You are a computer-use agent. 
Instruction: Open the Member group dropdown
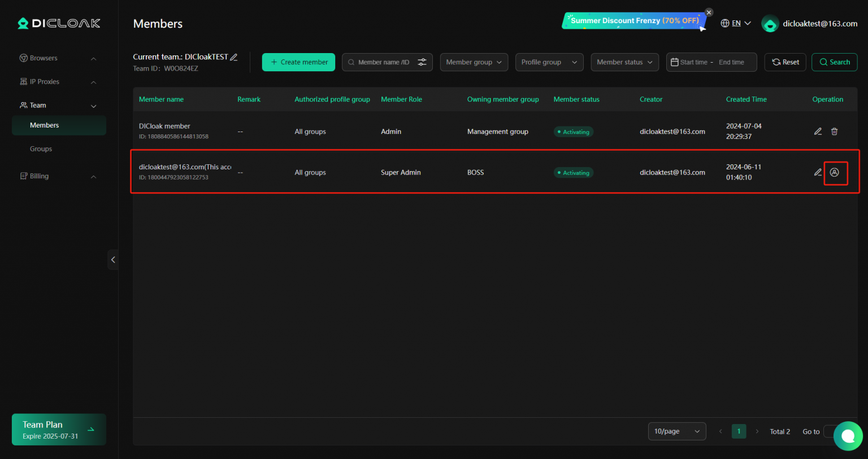coord(474,62)
